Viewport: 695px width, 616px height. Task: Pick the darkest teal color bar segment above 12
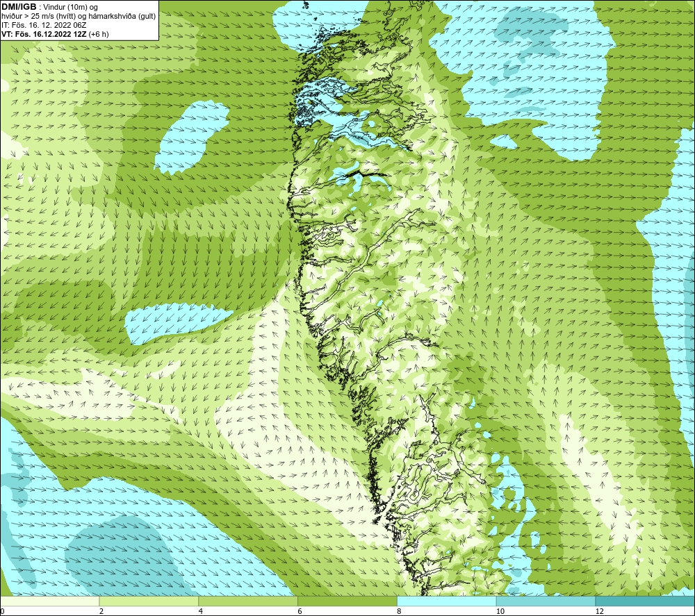(645, 601)
